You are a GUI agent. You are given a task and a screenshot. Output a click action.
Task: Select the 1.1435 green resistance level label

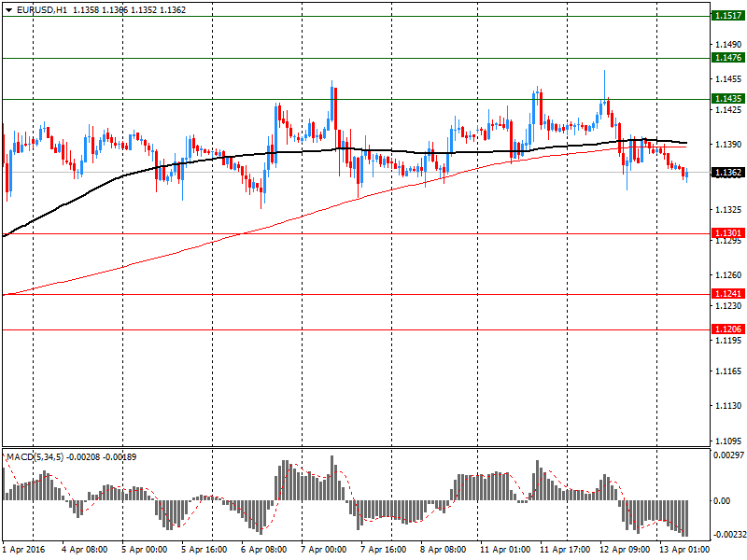pos(728,99)
